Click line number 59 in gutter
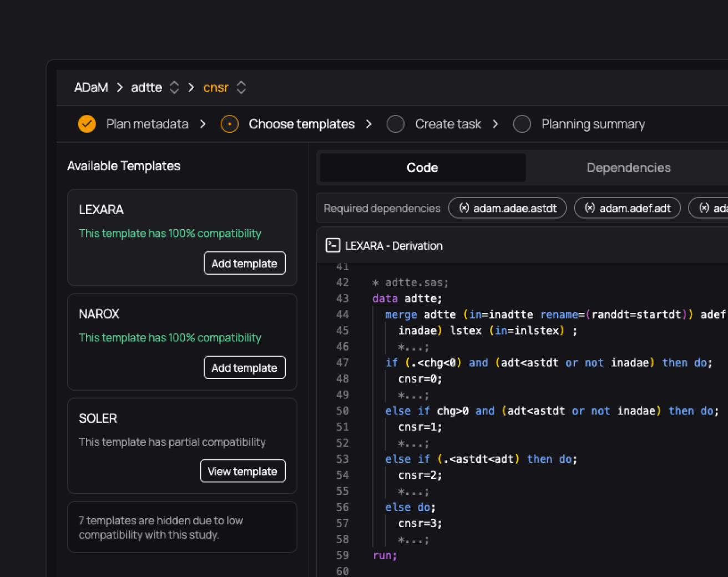 click(x=342, y=555)
